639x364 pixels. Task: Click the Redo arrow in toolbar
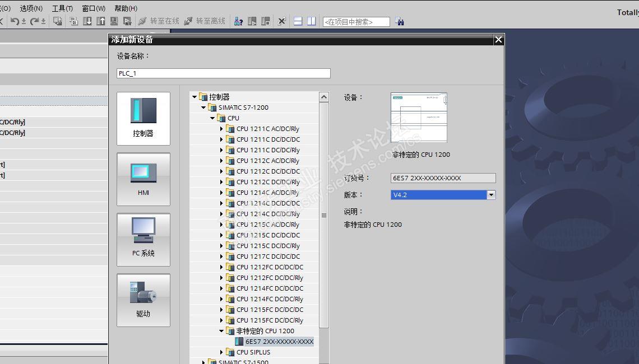34,21
